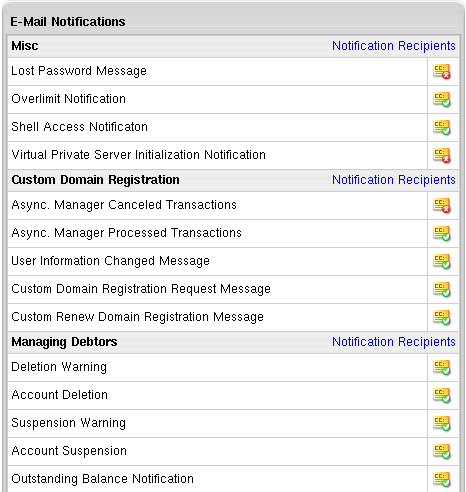This screenshot has width=466, height=492.
Task: Select the Account Suspension row label
Action: [x=69, y=451]
